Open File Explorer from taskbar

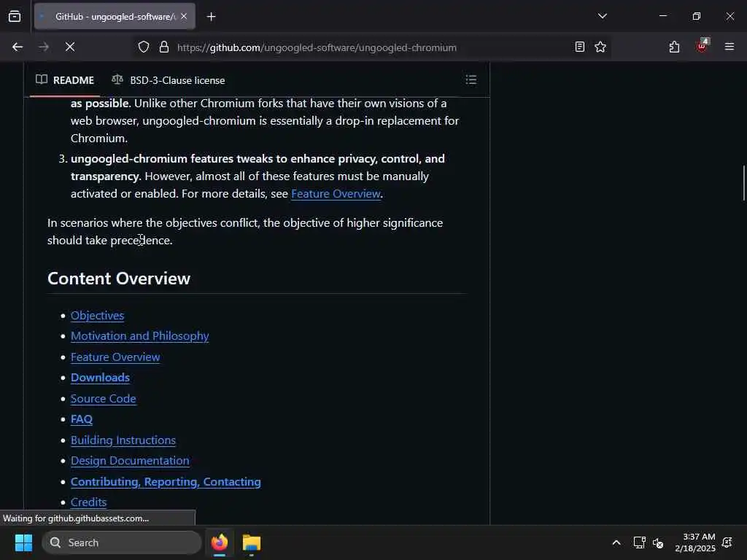(252, 542)
